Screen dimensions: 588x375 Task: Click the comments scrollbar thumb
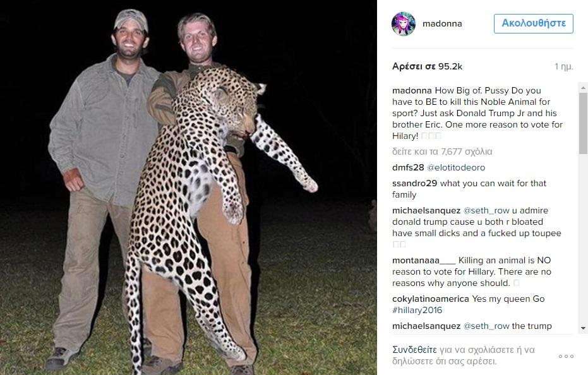point(583,123)
